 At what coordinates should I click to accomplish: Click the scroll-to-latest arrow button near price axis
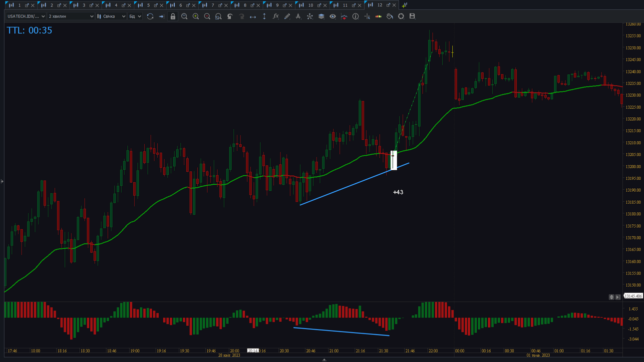pos(618,297)
